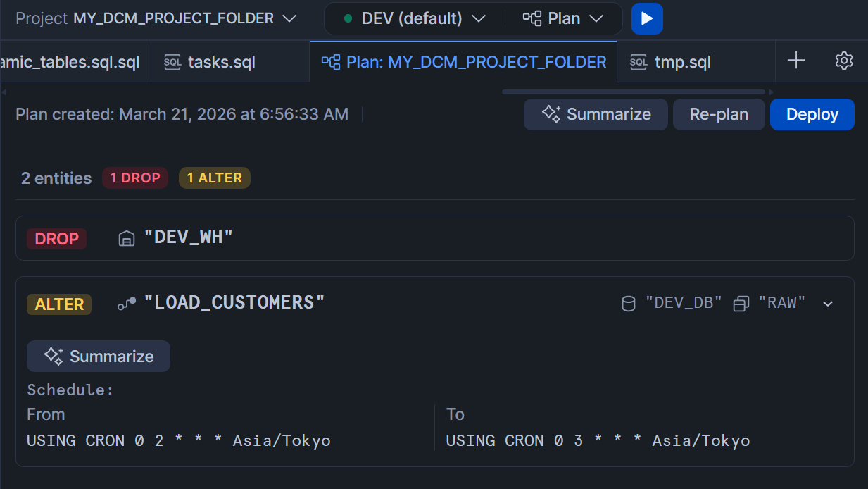Click the DEV_WH warehouse icon
Screen dimensions: 868x489
click(x=126, y=238)
